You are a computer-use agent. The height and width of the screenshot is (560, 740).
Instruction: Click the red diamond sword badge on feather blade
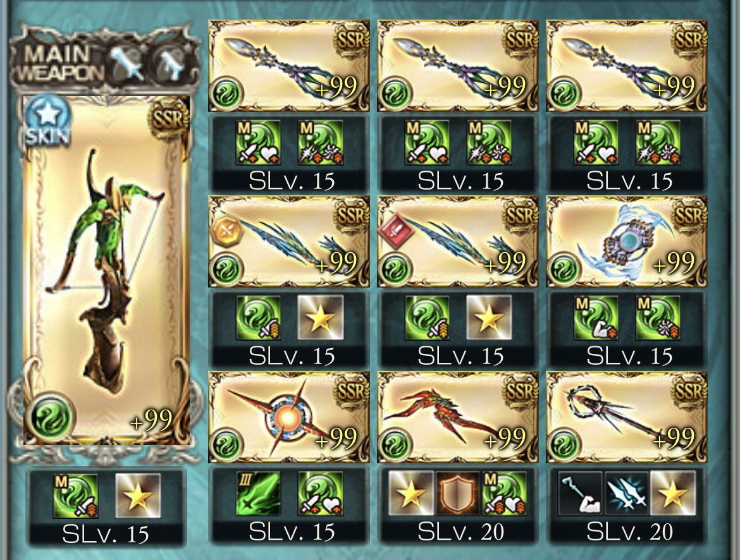click(396, 231)
